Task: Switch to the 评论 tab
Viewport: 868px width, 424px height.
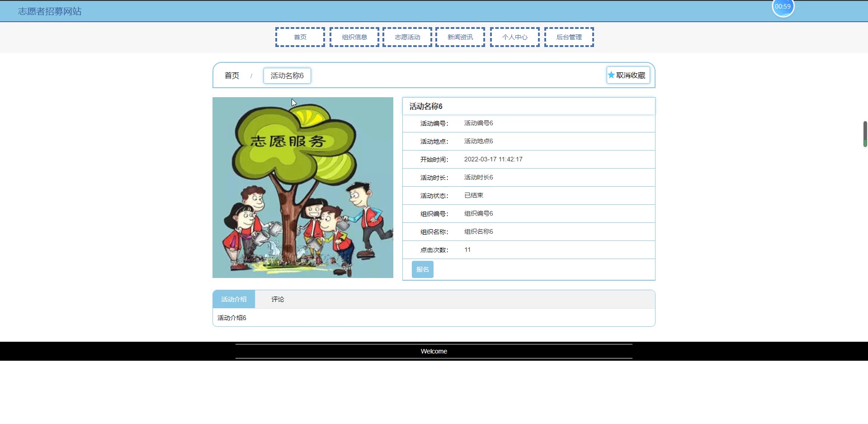Action: tap(278, 299)
